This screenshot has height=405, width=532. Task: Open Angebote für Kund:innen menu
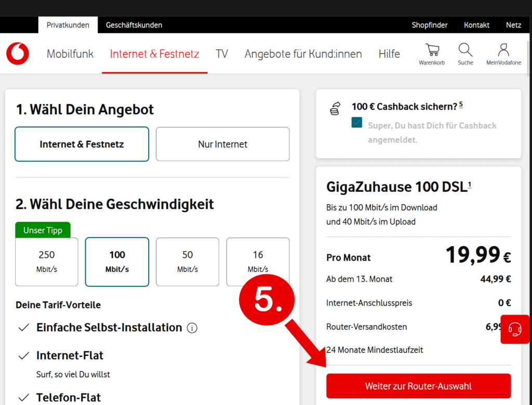303,54
